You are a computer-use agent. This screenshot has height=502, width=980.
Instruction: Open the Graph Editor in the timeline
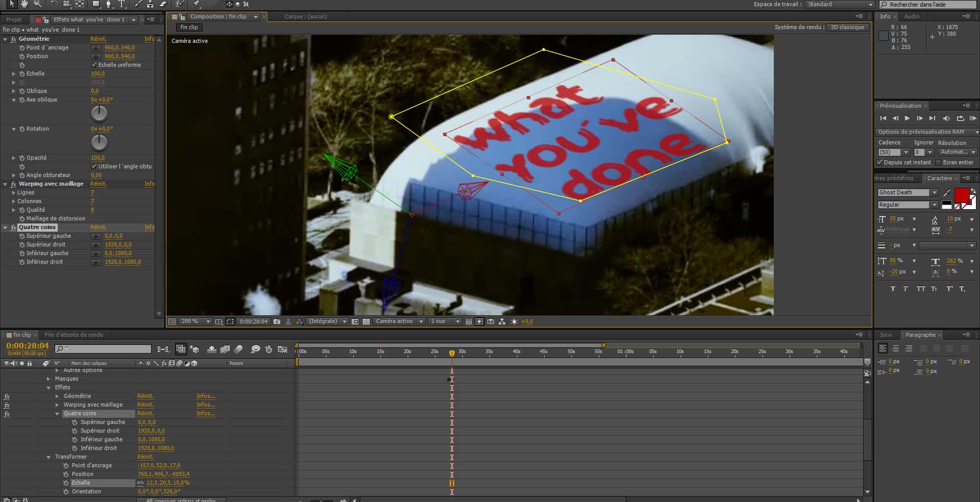282,349
